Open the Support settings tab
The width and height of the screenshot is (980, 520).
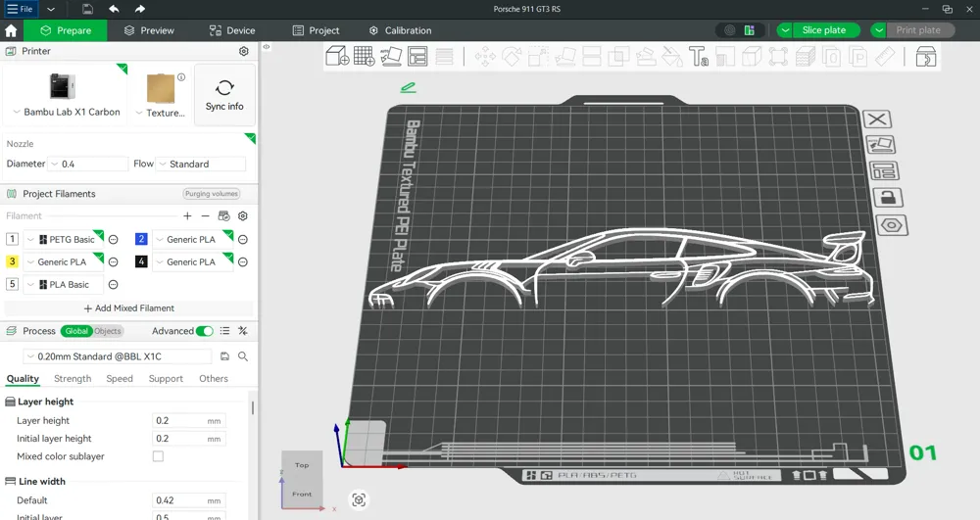pos(166,378)
